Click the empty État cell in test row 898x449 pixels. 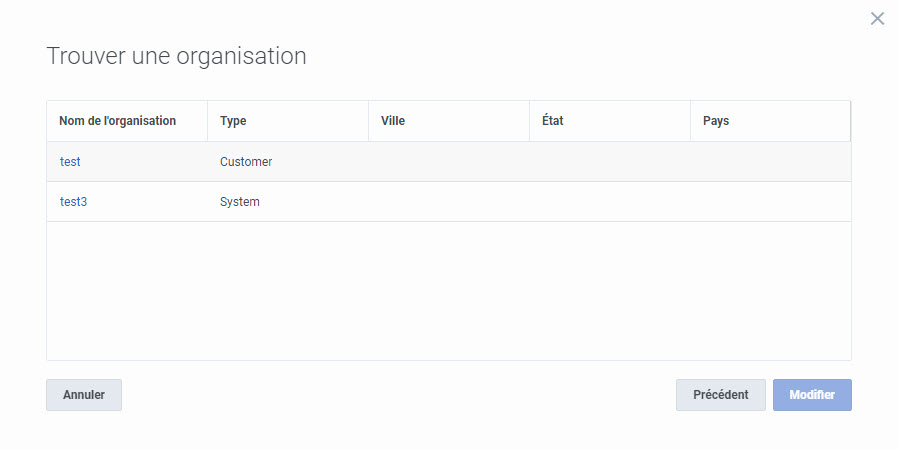pos(610,162)
